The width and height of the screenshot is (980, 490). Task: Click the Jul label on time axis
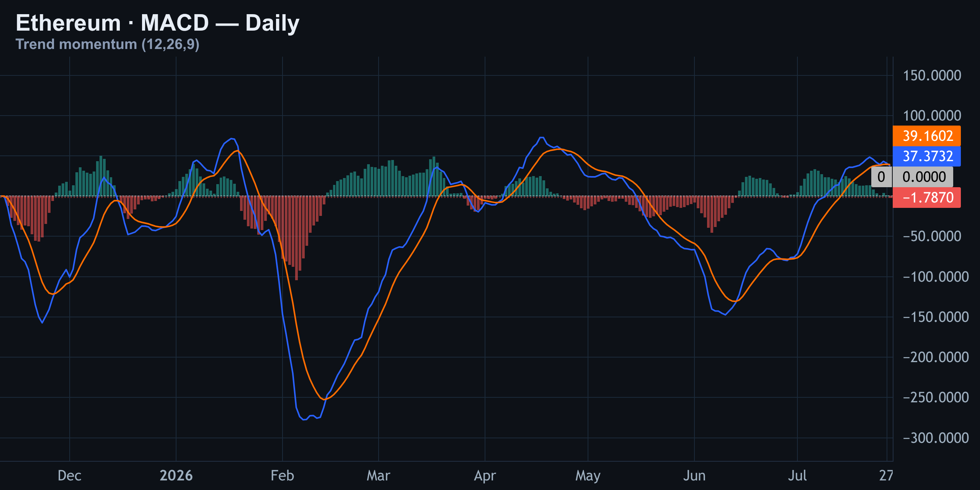click(797, 476)
